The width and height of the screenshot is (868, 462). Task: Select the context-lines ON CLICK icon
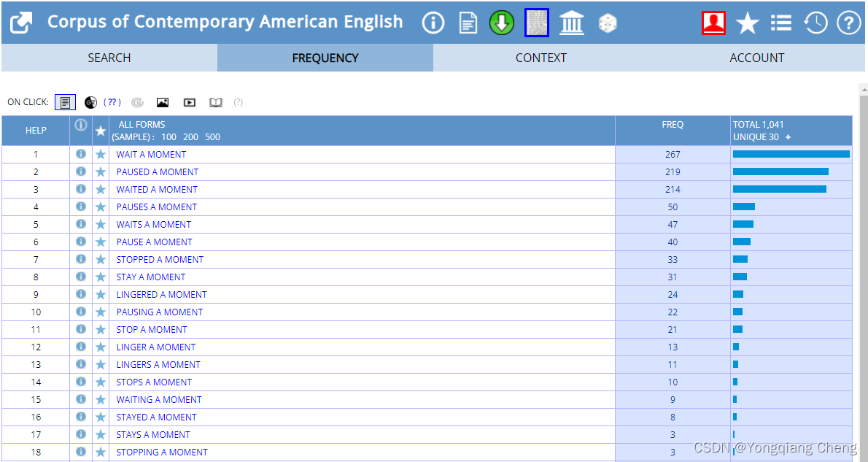pos(66,102)
